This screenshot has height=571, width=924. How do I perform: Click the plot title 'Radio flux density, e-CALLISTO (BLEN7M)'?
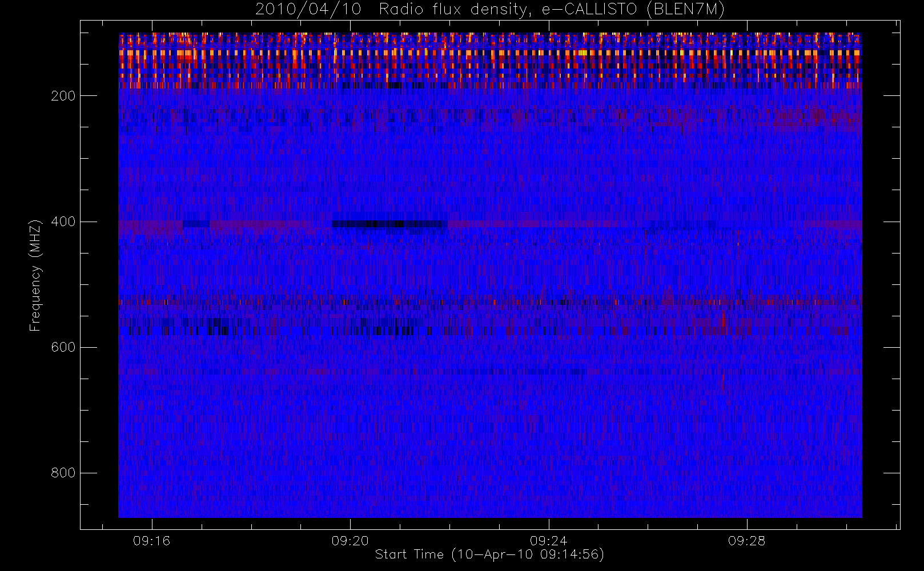[x=552, y=9]
